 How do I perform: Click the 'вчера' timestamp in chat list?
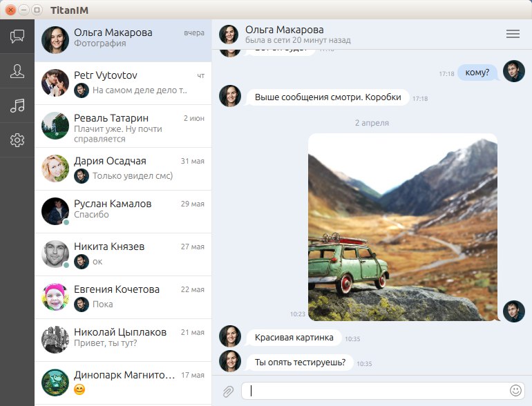tap(194, 33)
